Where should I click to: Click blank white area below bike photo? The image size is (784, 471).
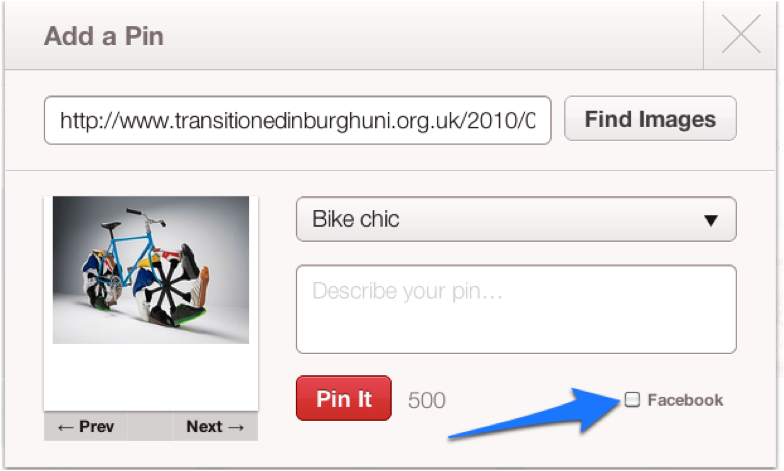point(151,377)
